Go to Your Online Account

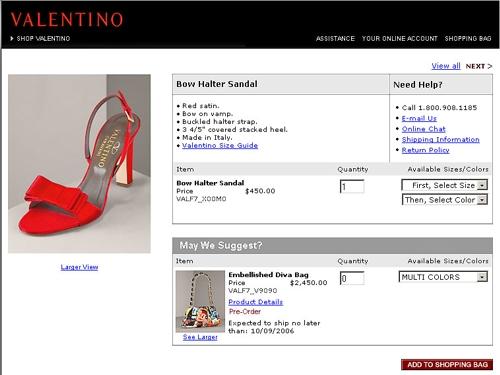[x=400, y=38]
